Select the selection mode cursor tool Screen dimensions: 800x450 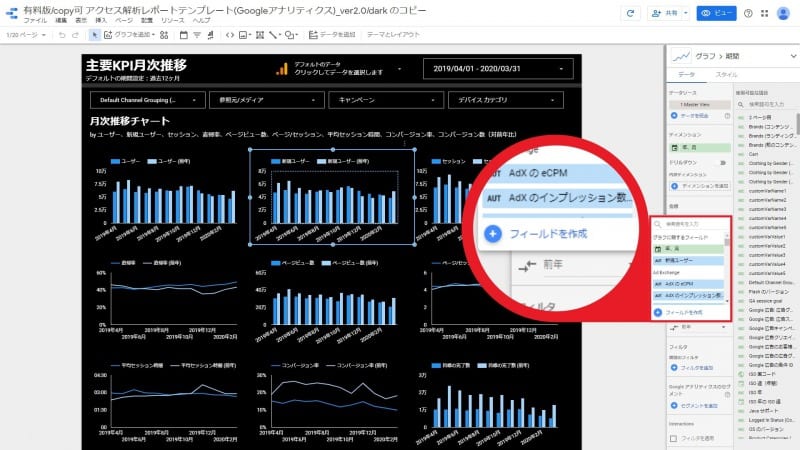94,35
